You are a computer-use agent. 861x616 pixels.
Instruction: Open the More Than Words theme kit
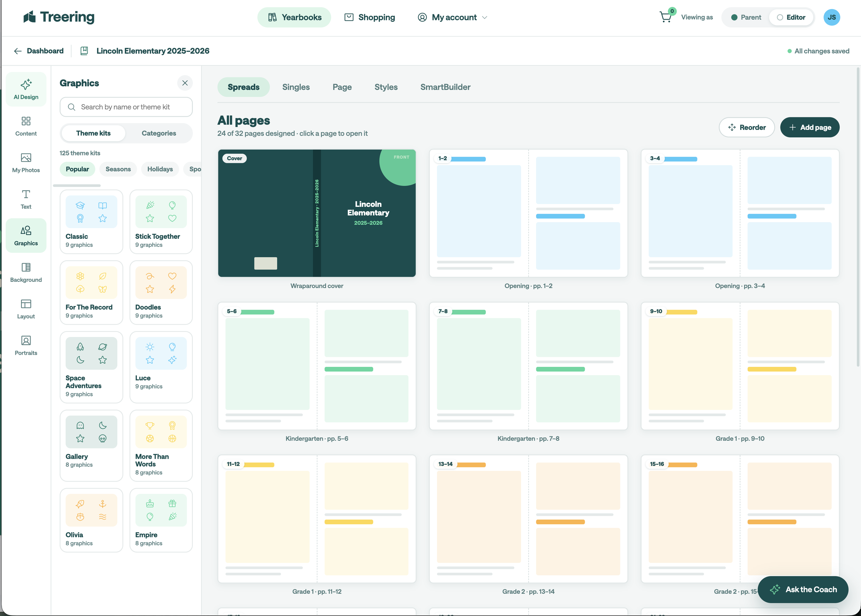[161, 446]
